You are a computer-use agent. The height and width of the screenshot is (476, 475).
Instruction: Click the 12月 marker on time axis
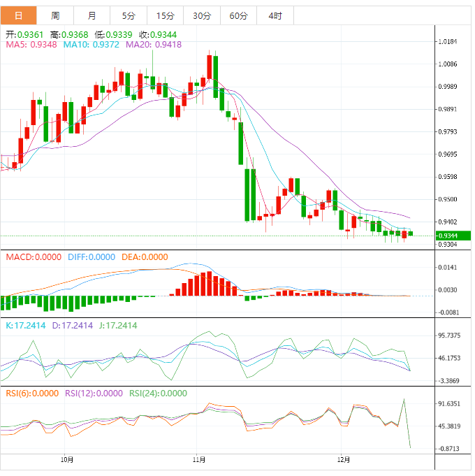[342, 460]
